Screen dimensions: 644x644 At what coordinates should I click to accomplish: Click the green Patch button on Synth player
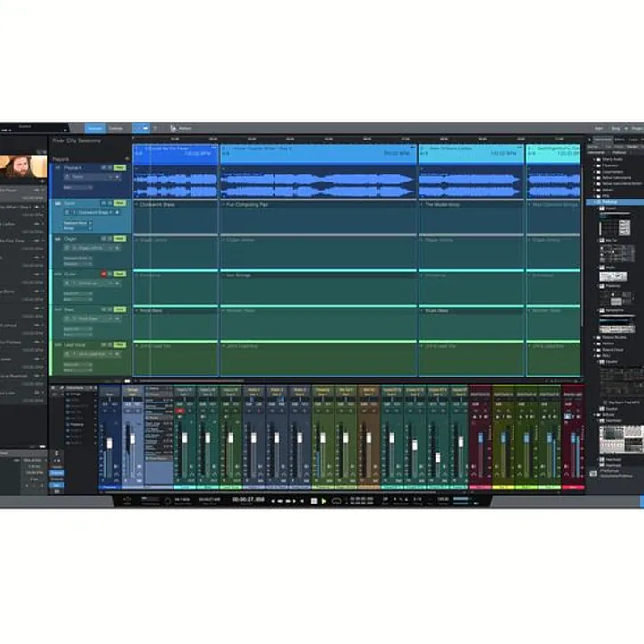tap(120, 203)
